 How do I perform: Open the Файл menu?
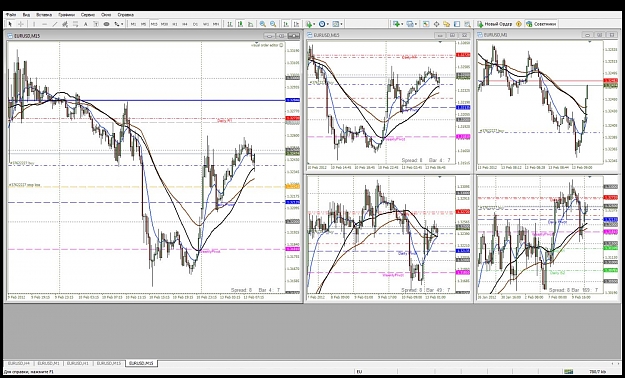pyautogui.click(x=11, y=15)
